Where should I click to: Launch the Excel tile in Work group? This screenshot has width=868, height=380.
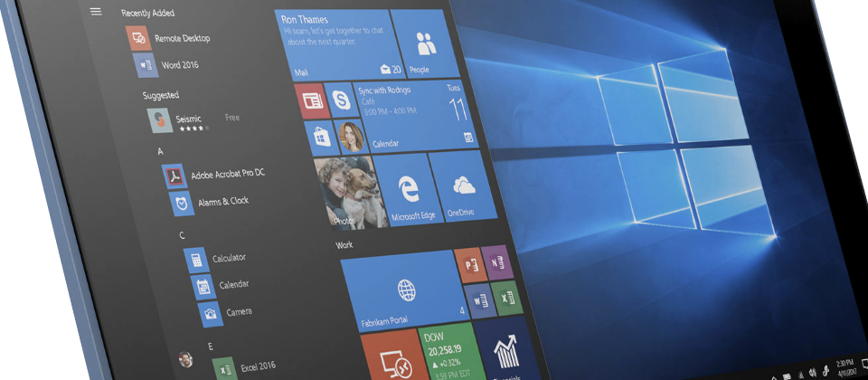click(x=506, y=298)
